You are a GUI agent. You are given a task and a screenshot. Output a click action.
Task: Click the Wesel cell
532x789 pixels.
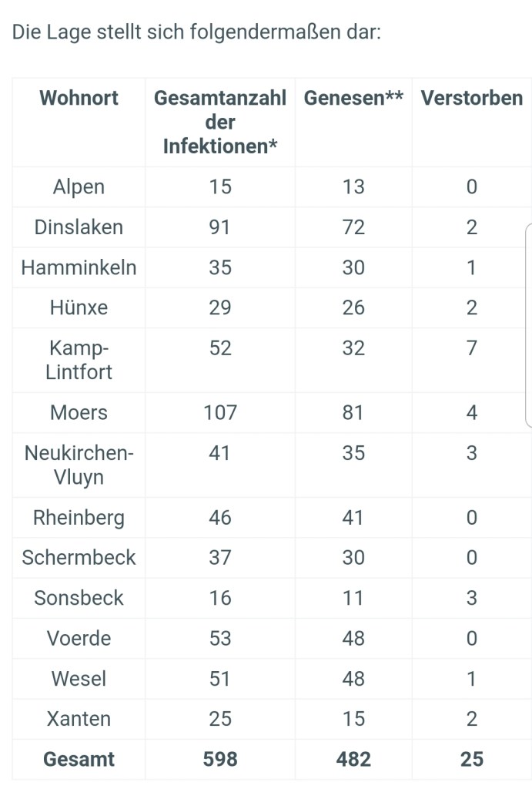[x=79, y=679]
